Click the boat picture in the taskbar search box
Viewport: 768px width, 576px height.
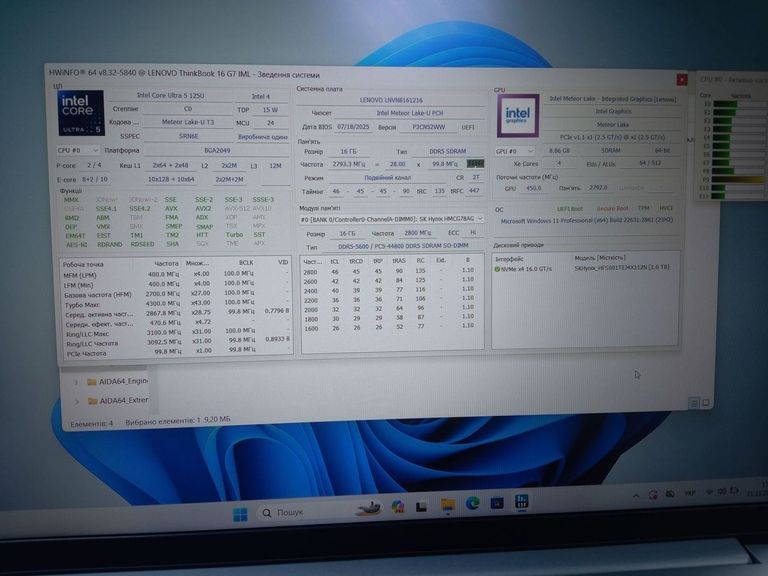tap(368, 509)
